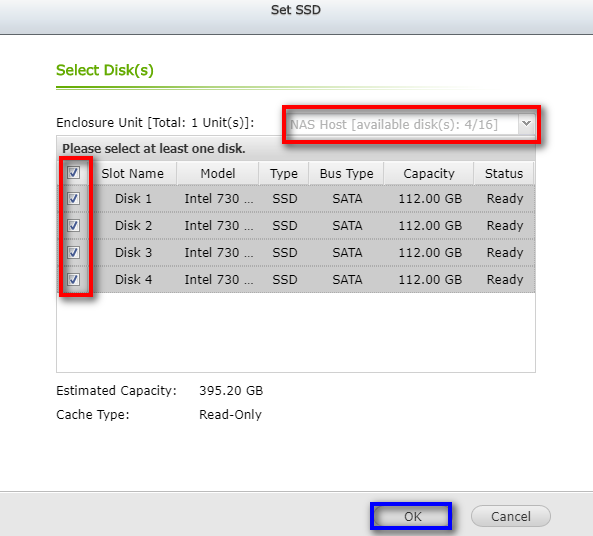This screenshot has width=593, height=536.
Task: Uncheck the Disk 2 checkbox
Action: tap(73, 226)
